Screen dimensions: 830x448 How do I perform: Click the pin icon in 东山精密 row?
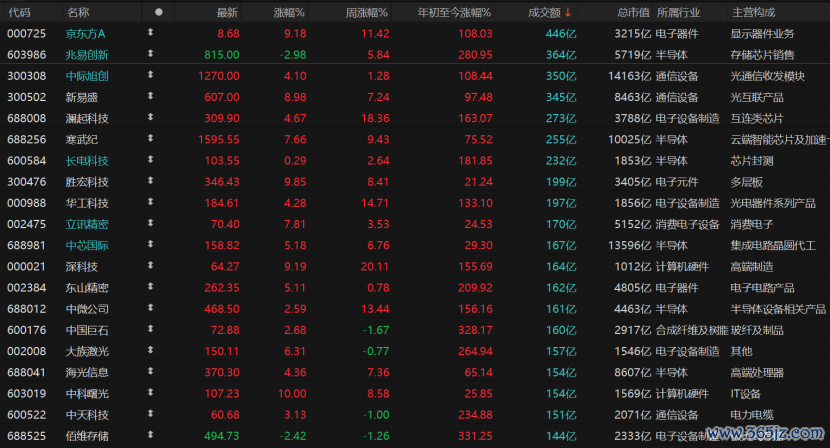click(x=150, y=286)
